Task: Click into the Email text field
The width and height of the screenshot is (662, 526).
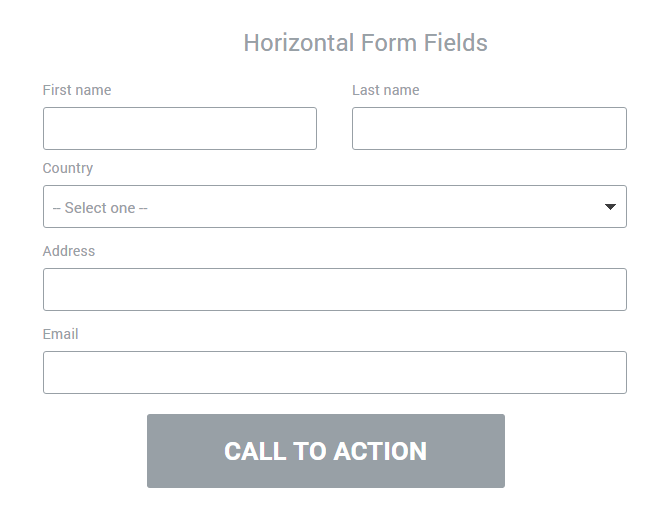Action: pyautogui.click(x=334, y=373)
